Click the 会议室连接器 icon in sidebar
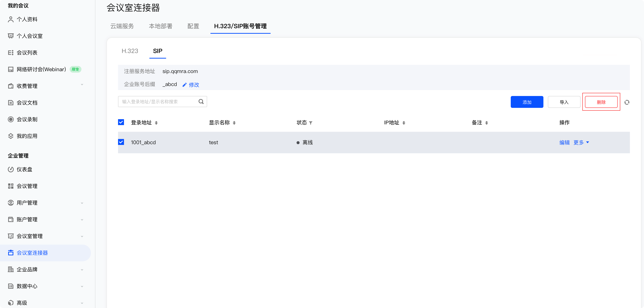644x308 pixels. pos(11,253)
